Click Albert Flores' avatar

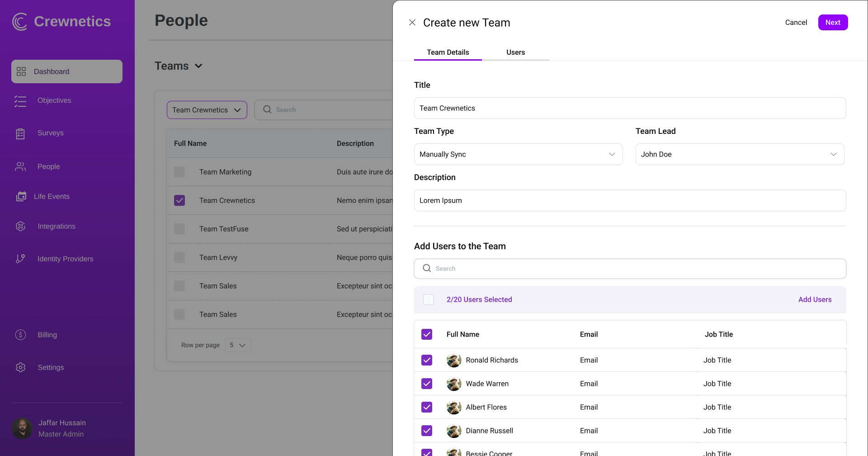coord(454,407)
